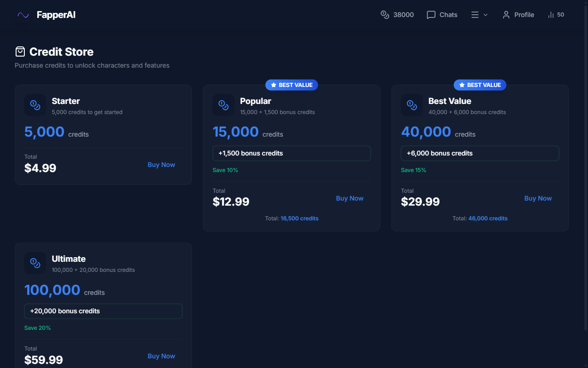Open the hamburger menu dropdown
This screenshot has width=588, height=368.
[475, 15]
